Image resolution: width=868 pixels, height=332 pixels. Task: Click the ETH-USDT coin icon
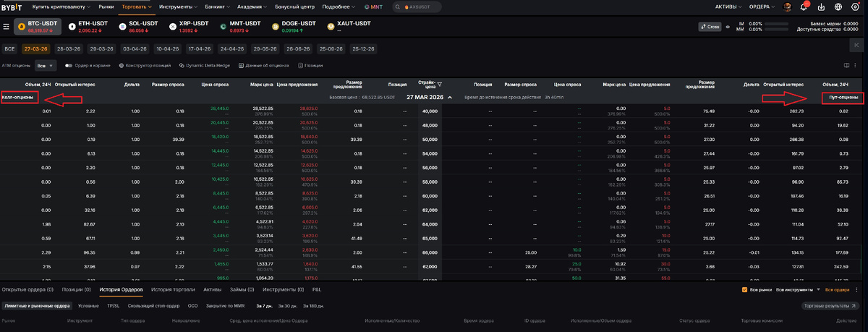click(72, 26)
